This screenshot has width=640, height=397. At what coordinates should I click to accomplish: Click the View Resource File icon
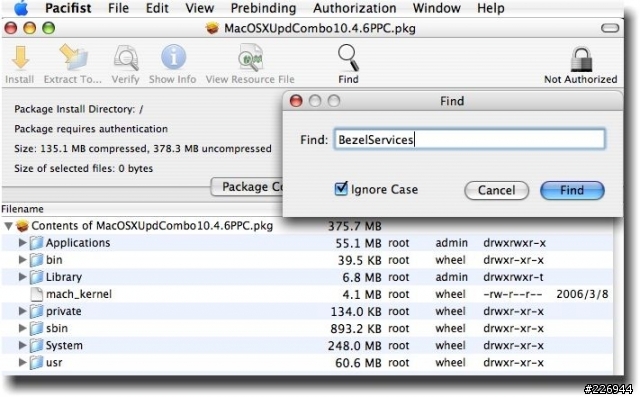pos(250,58)
